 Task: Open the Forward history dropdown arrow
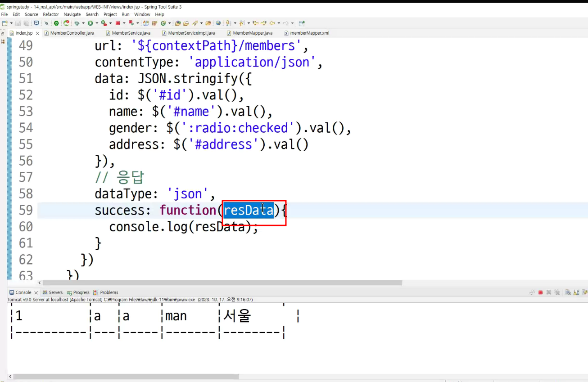pyautogui.click(x=292, y=23)
